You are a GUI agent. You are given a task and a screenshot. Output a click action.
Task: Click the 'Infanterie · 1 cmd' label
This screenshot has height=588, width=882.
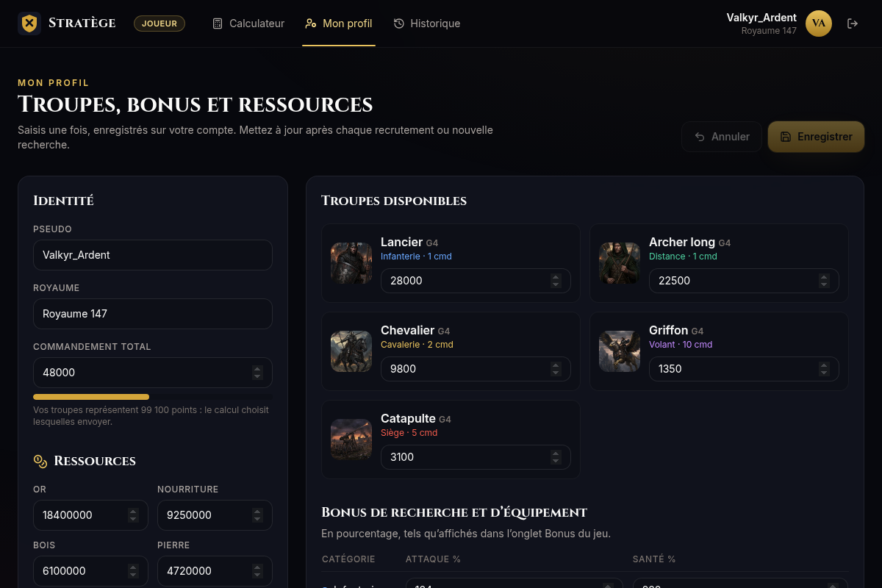[416, 257]
